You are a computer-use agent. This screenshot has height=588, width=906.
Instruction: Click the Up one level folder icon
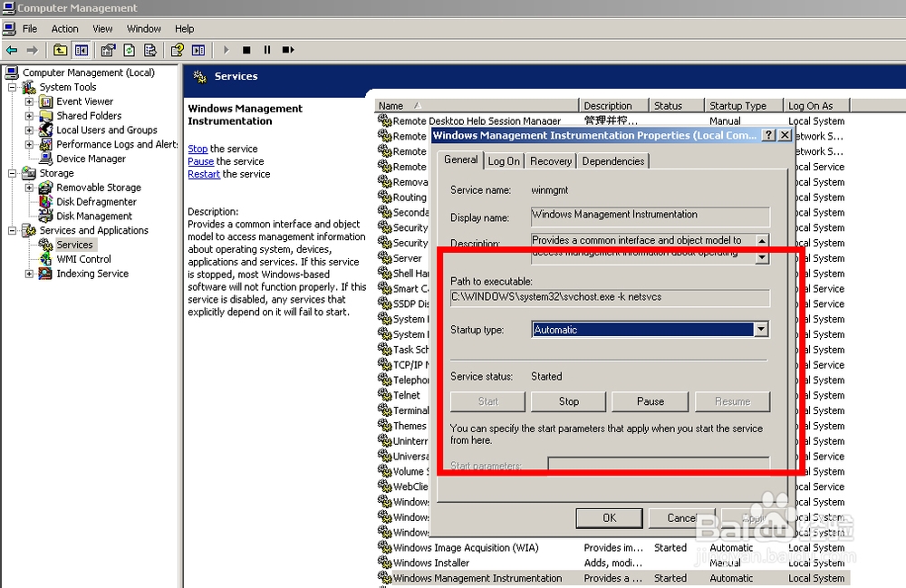(60, 50)
